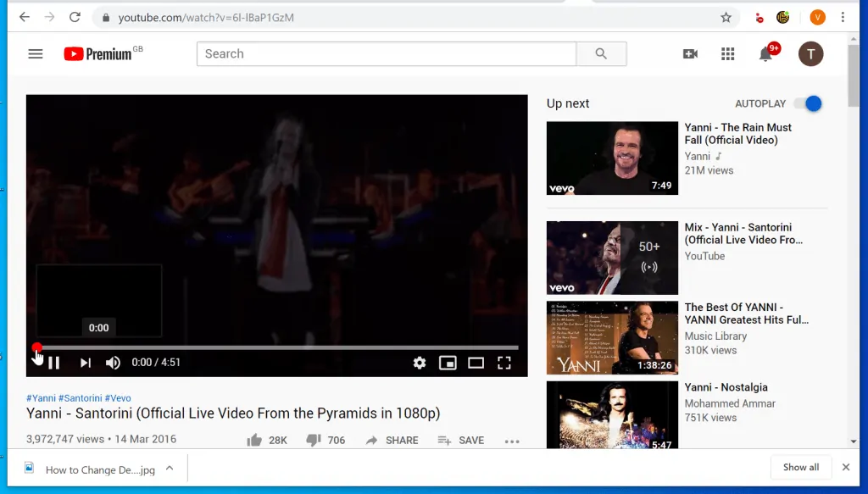Mute the video volume
The width and height of the screenshot is (868, 494).
(113, 362)
